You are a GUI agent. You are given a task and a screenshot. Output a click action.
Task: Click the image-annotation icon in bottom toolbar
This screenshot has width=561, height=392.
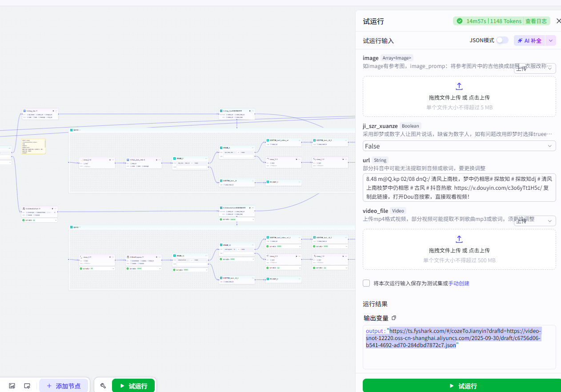tap(12, 386)
